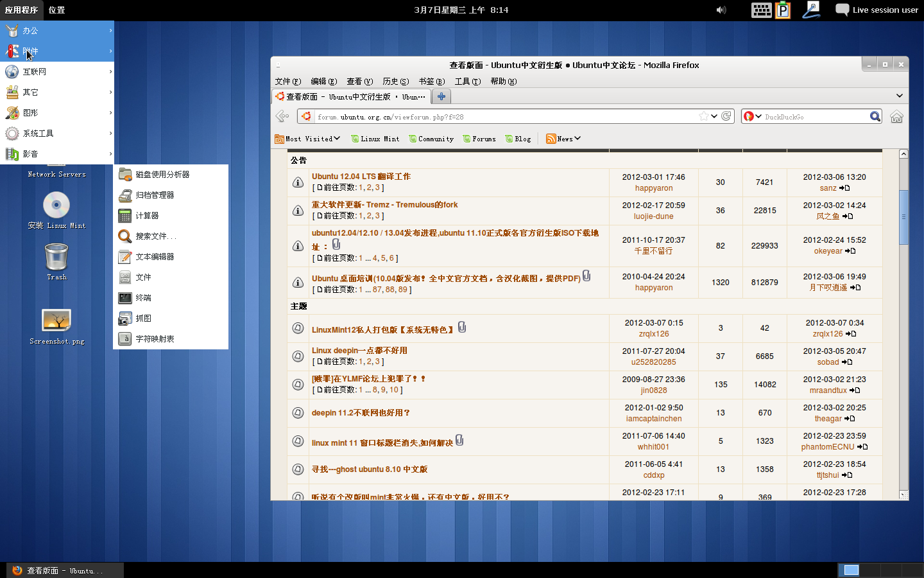This screenshot has width=924, height=578.
Task: Open the 影音 multimedia category
Action: (x=57, y=154)
